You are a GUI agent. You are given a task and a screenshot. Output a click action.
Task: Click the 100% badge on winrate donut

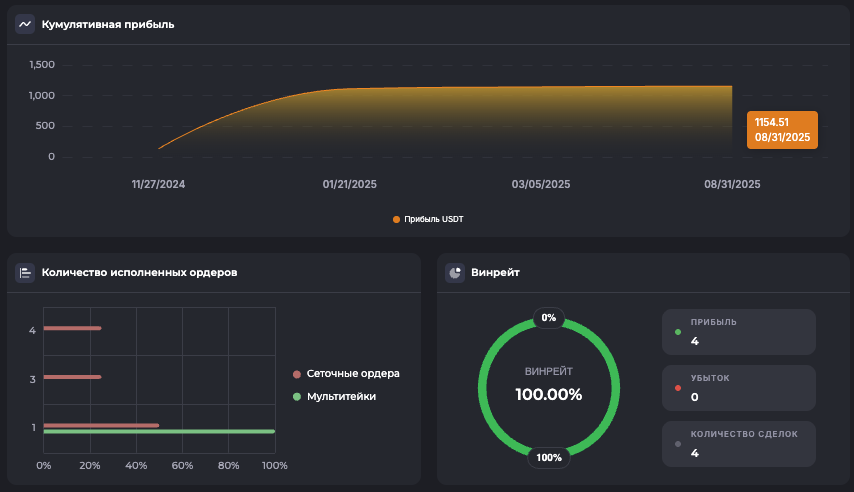tap(548, 458)
